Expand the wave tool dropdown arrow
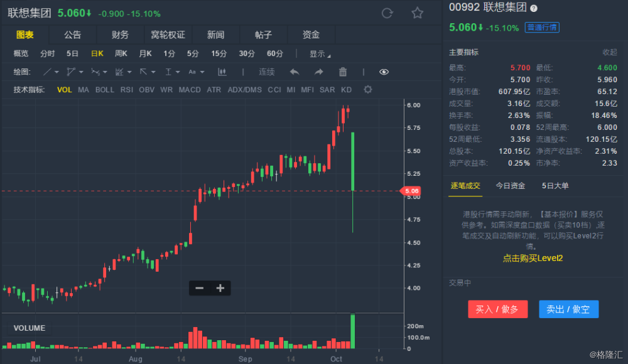Screen dimensions: 628x364 tap(105, 72)
